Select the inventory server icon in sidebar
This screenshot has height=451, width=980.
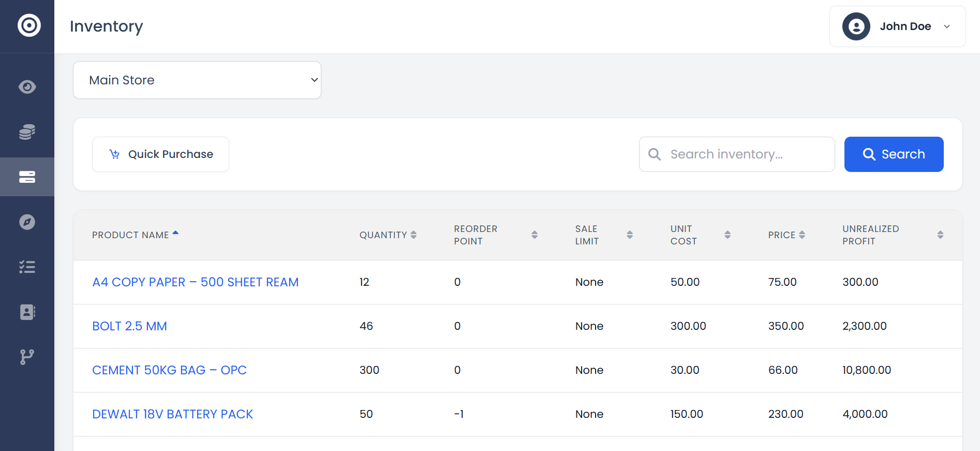(27, 177)
